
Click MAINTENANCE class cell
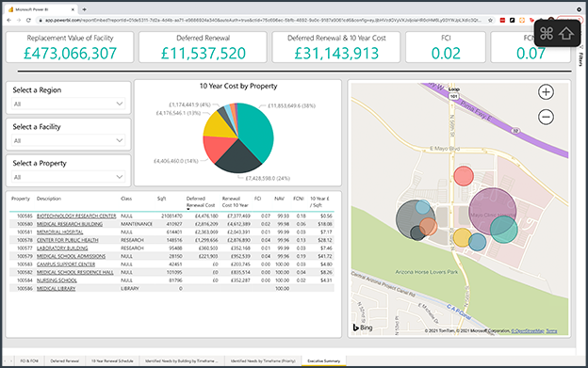click(137, 224)
